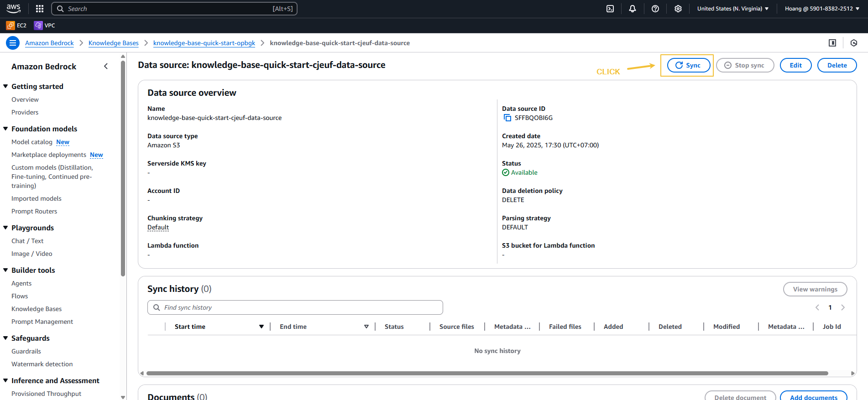Click the sidebar vertical scrollbar
This screenshot has width=868, height=400.
coord(123,168)
